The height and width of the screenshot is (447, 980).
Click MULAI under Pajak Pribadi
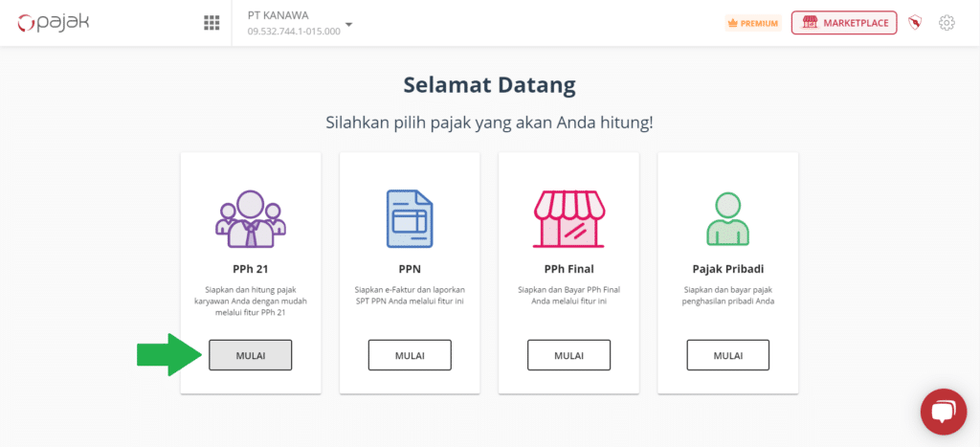tap(728, 355)
